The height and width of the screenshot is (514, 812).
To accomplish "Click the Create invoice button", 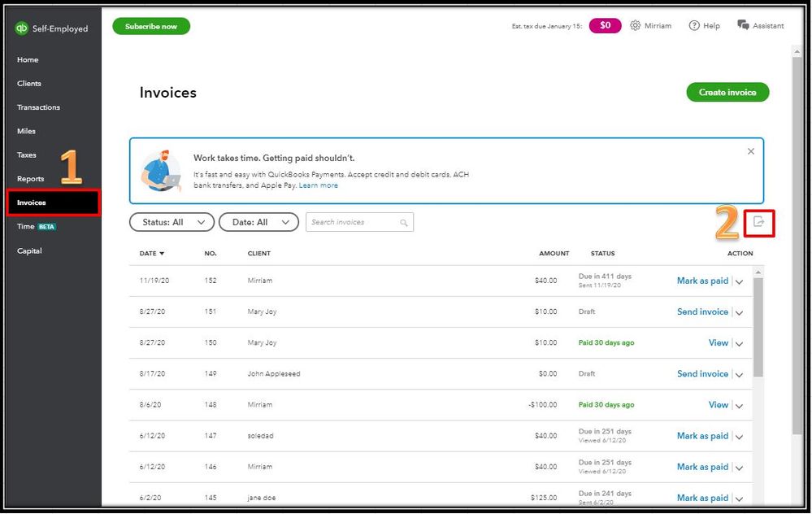I will [727, 92].
